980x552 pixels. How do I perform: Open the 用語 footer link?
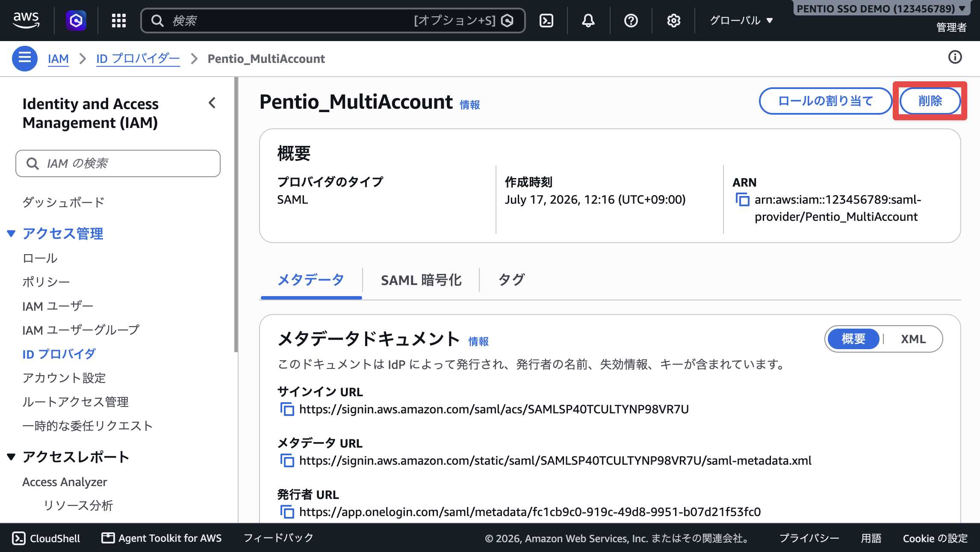(x=871, y=538)
